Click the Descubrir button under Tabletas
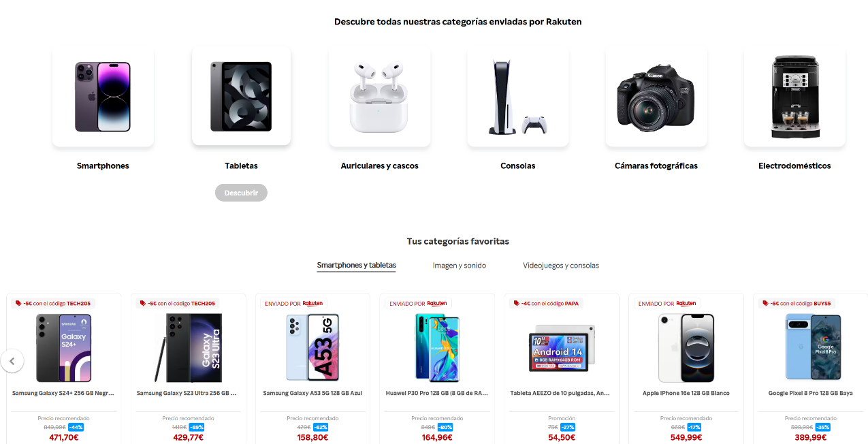This screenshot has width=868, height=444. click(x=241, y=193)
